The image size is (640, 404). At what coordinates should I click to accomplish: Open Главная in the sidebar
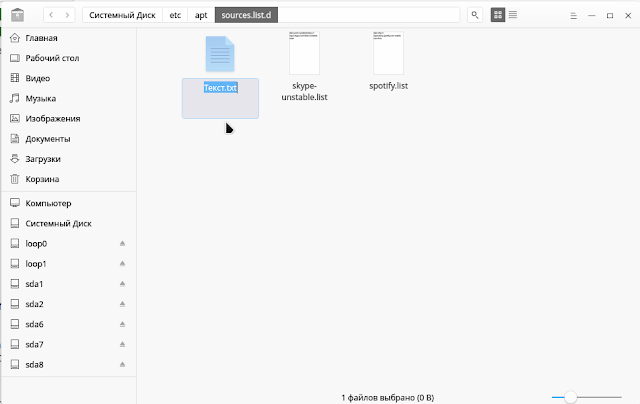pyautogui.click(x=69, y=38)
